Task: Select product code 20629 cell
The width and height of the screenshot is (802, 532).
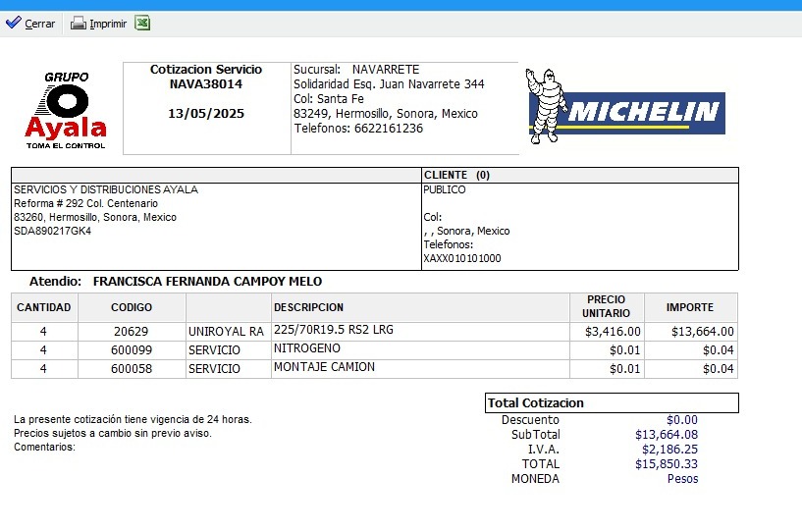Action: 131,332
